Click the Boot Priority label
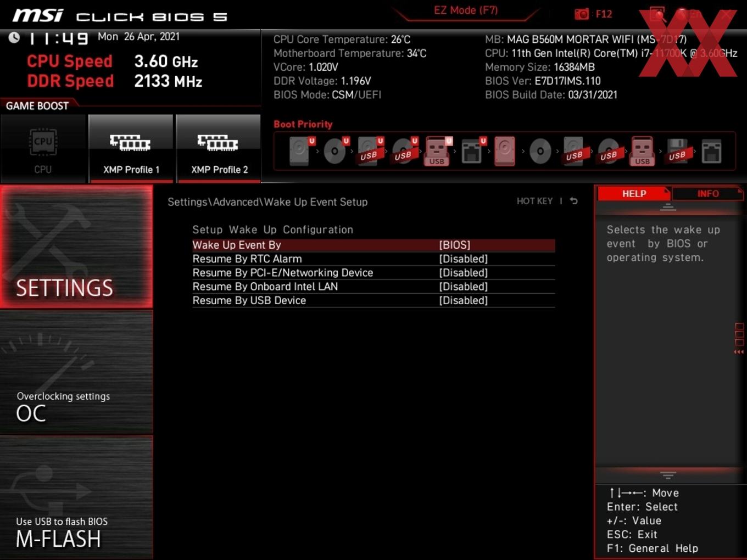This screenshot has height=560, width=747. tap(303, 124)
